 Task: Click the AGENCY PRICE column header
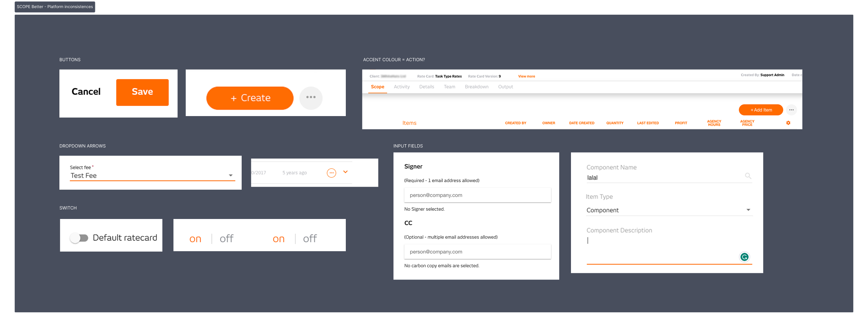click(x=747, y=123)
